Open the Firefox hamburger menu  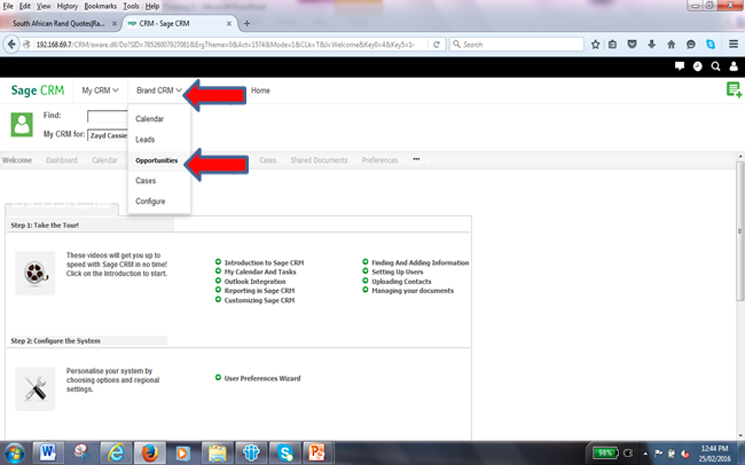[733, 44]
